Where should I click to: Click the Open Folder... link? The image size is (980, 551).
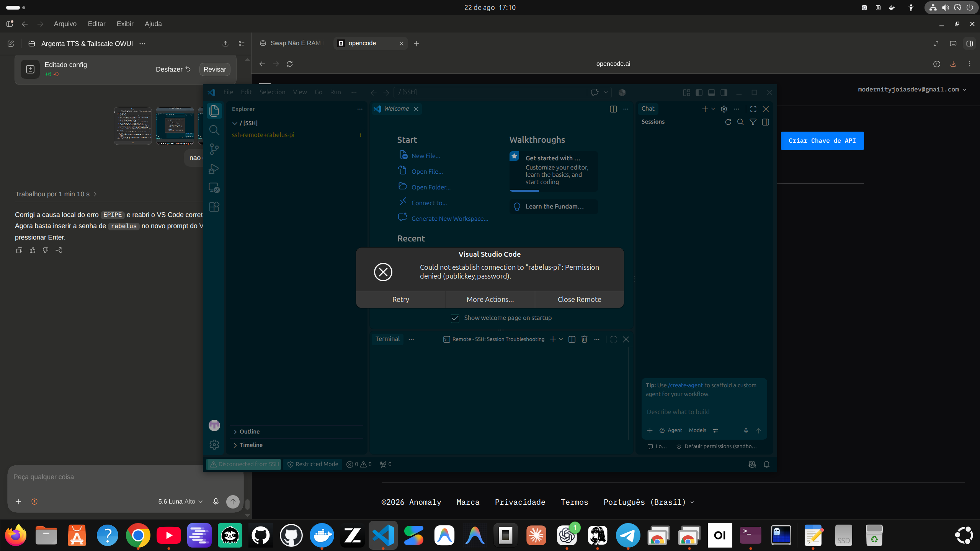[x=431, y=187]
